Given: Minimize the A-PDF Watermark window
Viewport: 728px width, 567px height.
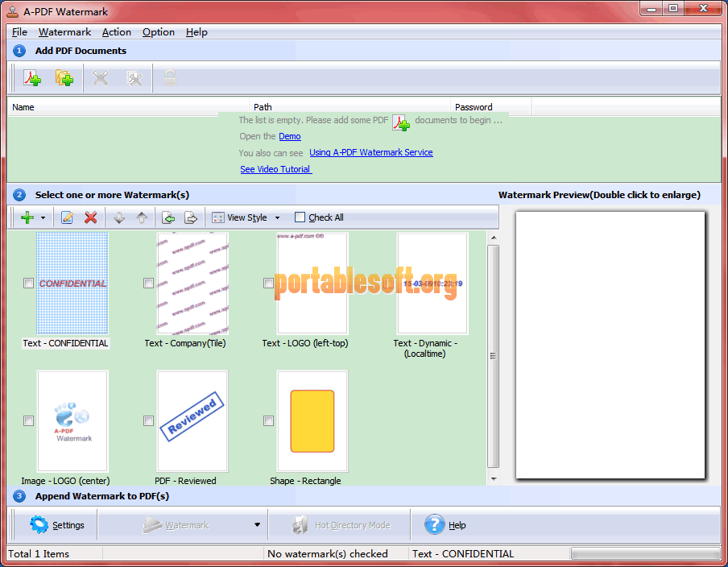Looking at the screenshot, I should click(x=651, y=9).
